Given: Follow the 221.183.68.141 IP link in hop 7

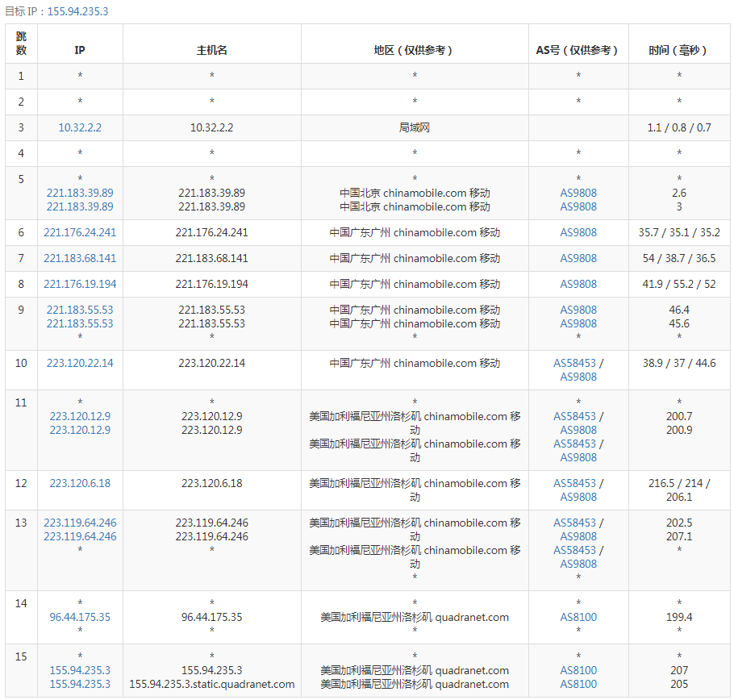Looking at the screenshot, I should click(x=80, y=258).
